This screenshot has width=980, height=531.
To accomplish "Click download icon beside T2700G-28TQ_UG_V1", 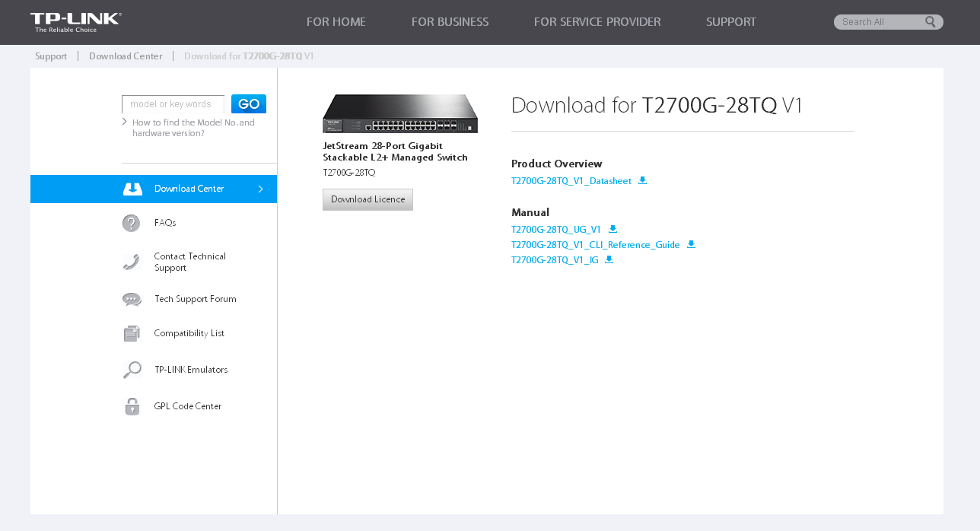I will [612, 229].
